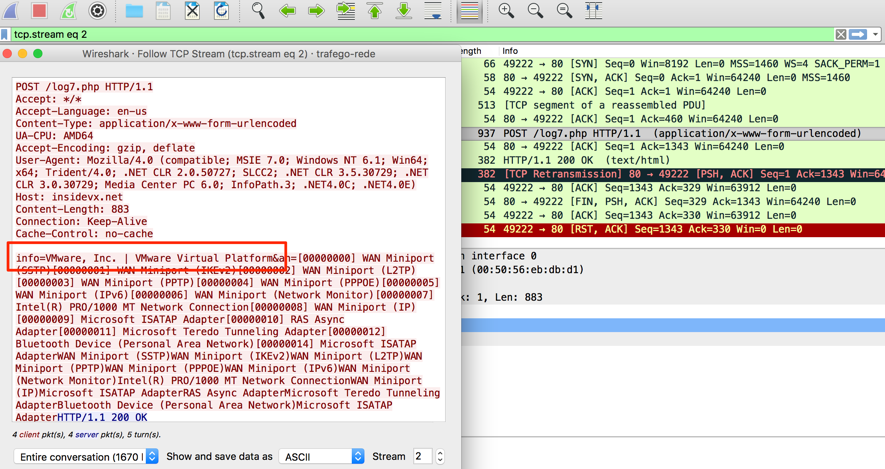This screenshot has height=469, width=885.
Task: Select the TCP Retransmission packet row
Action: click(673, 174)
